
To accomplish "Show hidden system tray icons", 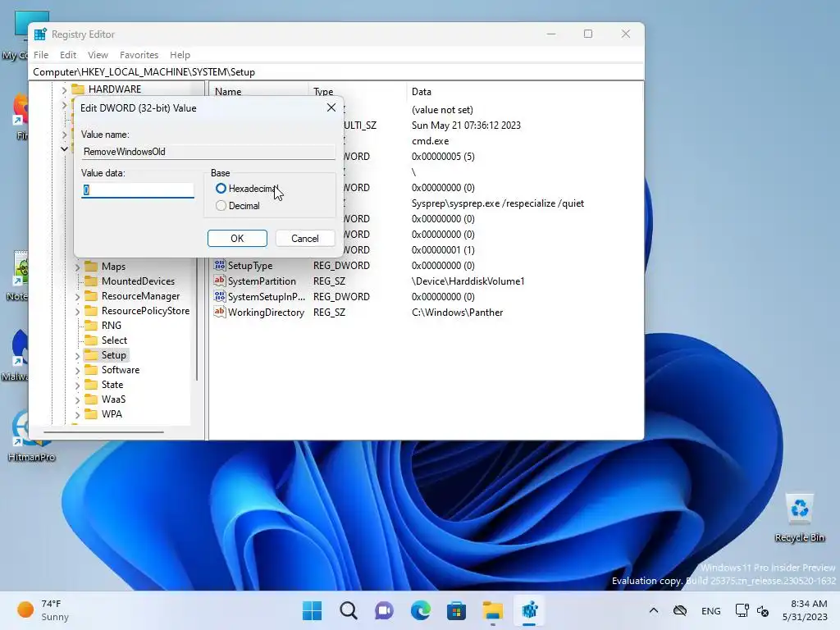I will pos(654,610).
